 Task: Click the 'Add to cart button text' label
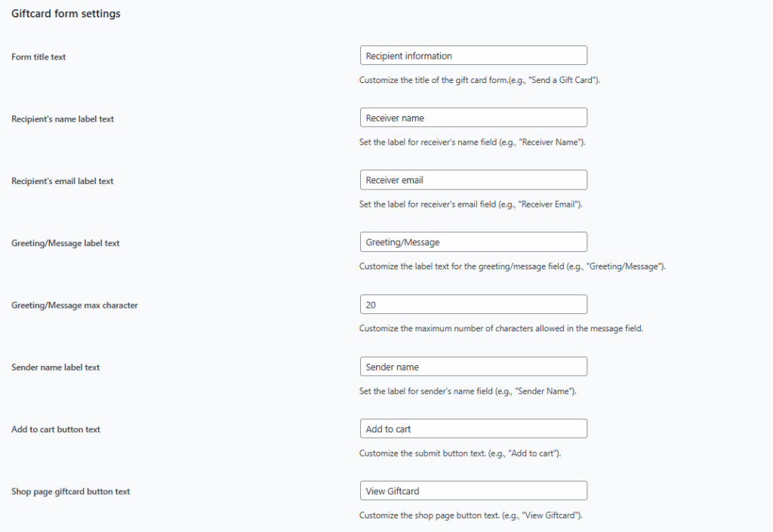[56, 429]
